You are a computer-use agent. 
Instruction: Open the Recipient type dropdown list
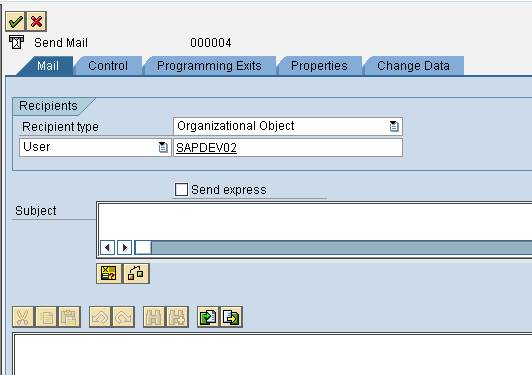[394, 126]
